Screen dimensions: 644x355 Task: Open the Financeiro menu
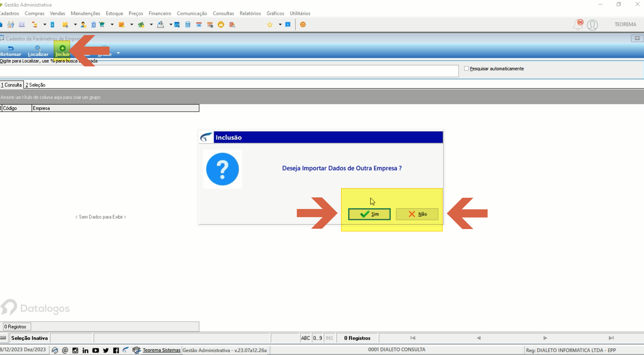point(160,13)
